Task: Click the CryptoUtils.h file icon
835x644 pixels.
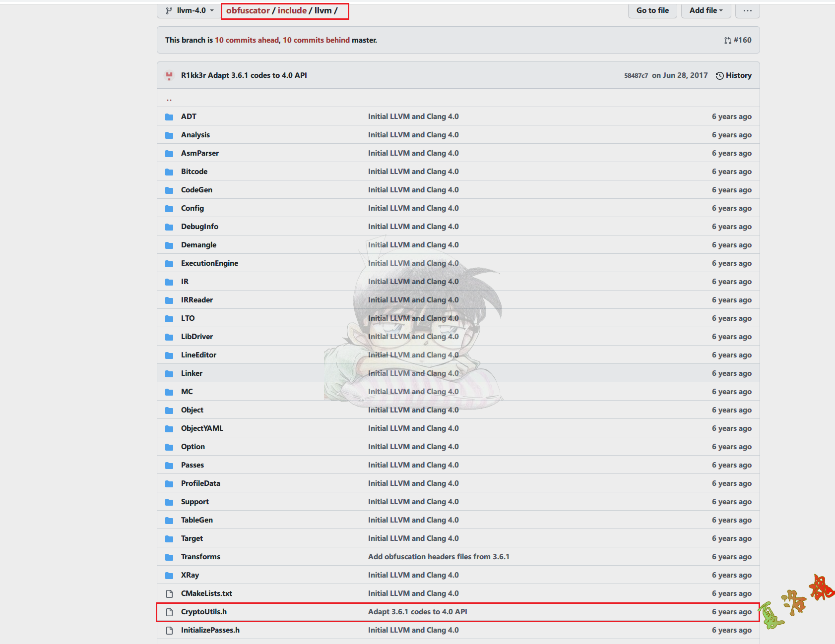Action: tap(169, 612)
